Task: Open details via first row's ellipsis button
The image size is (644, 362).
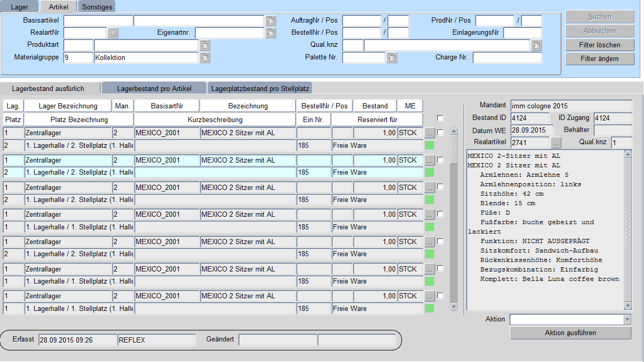Action: click(430, 133)
